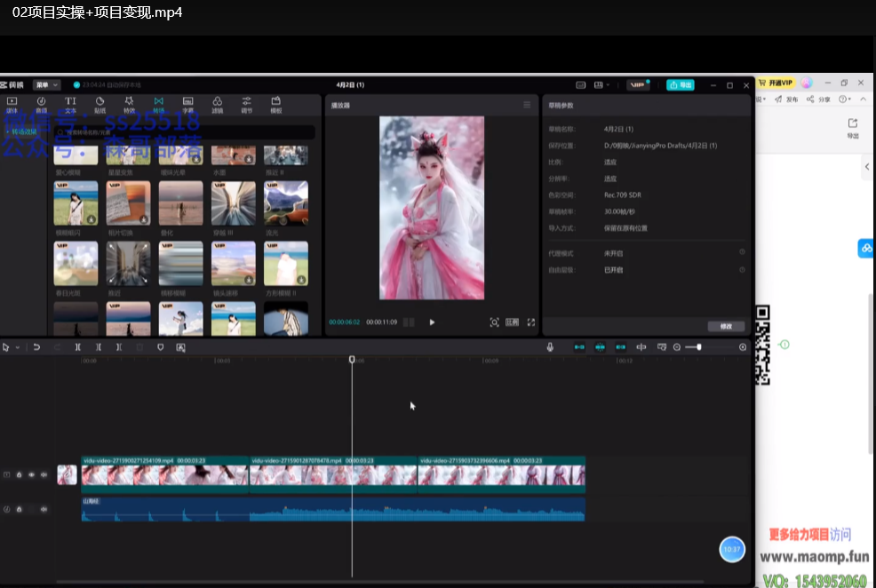Open the 转场 (Transitions) tab
Image resolution: width=876 pixels, height=588 pixels.
coord(159,105)
